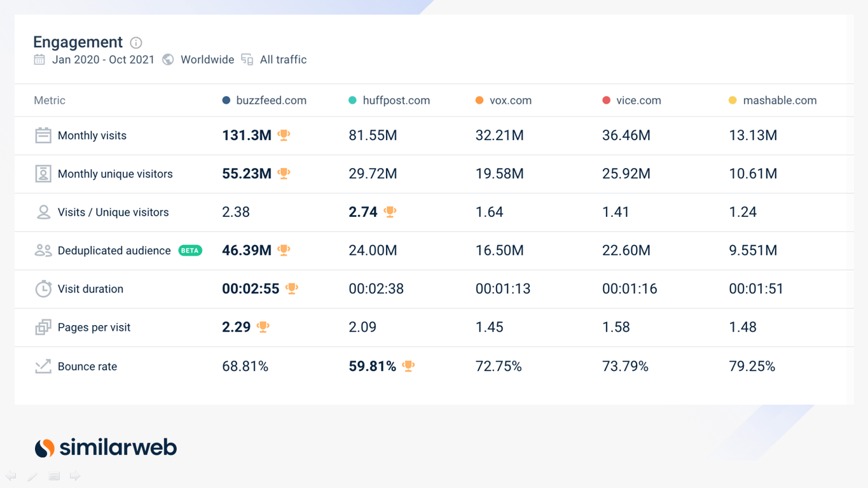Click the Monthly visits calendar icon
This screenshot has height=488, width=868.
[x=43, y=136]
